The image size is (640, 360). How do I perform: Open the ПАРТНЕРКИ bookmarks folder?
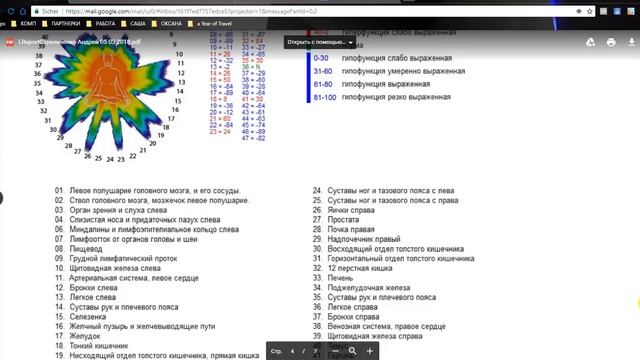[x=62, y=24]
